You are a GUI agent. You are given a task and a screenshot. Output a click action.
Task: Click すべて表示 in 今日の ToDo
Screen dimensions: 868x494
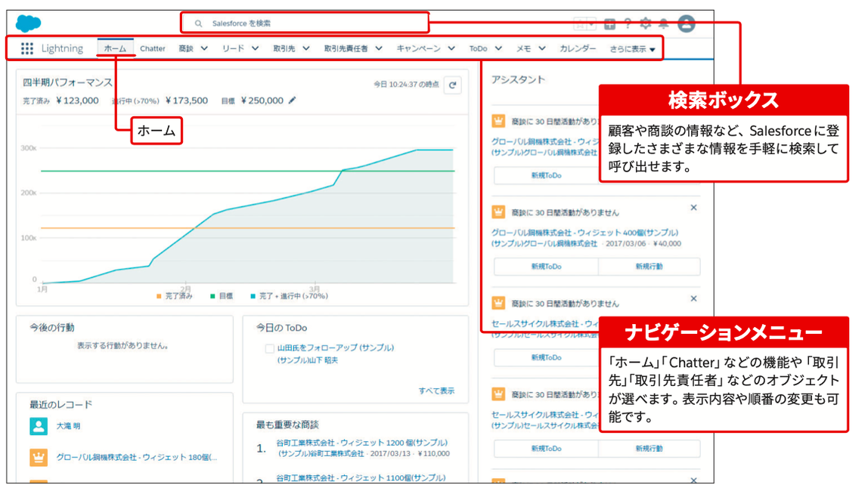pos(436,391)
